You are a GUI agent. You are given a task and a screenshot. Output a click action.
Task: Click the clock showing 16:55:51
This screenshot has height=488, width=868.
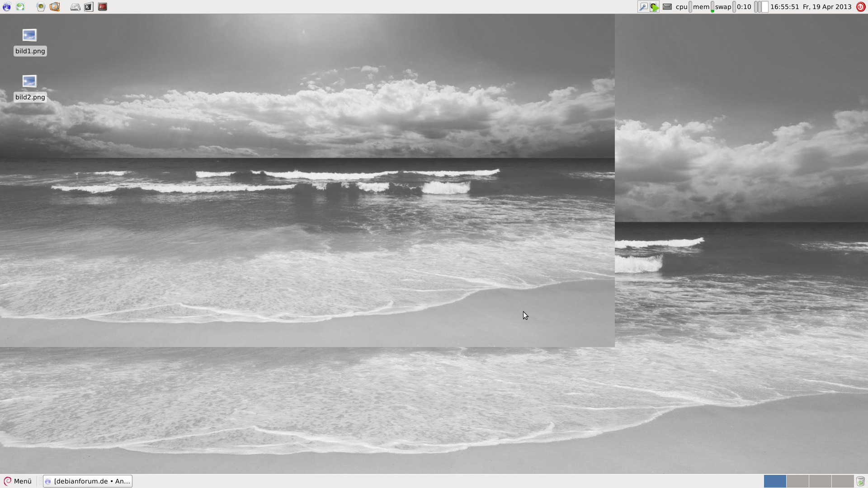click(784, 7)
